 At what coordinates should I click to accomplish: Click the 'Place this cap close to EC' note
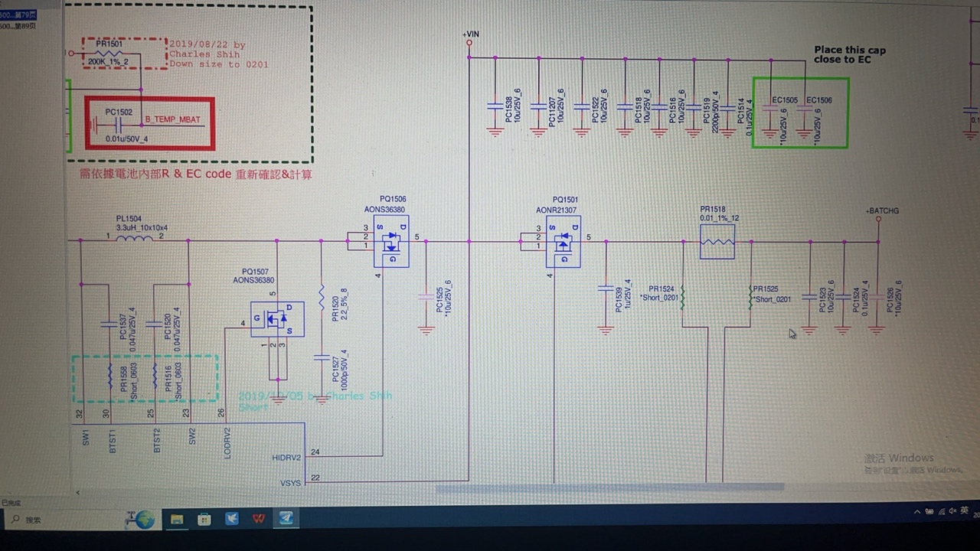tap(850, 54)
